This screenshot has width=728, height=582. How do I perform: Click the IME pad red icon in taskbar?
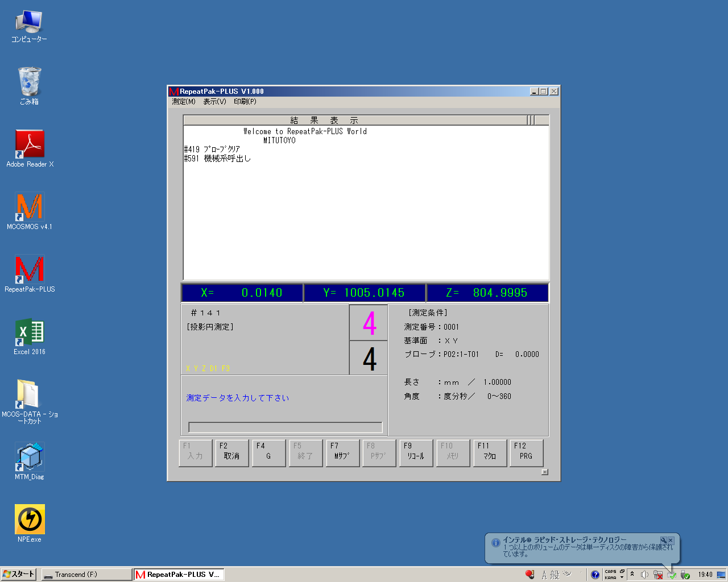click(530, 575)
